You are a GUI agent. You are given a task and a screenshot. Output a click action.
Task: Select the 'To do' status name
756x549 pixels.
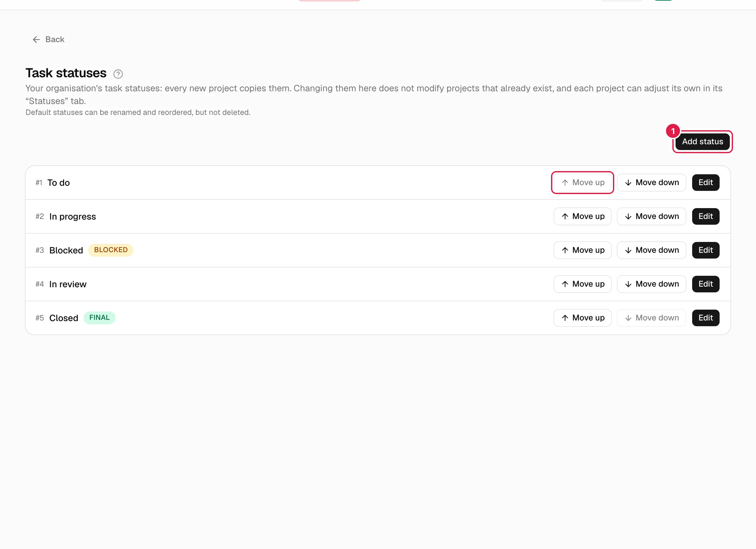pos(59,183)
